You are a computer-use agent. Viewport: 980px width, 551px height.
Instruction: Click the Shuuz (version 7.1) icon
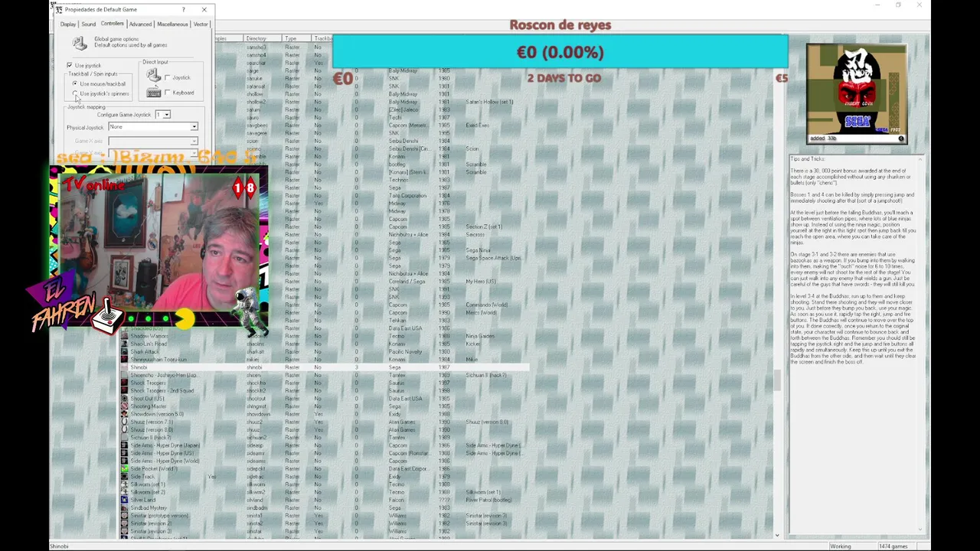click(124, 422)
